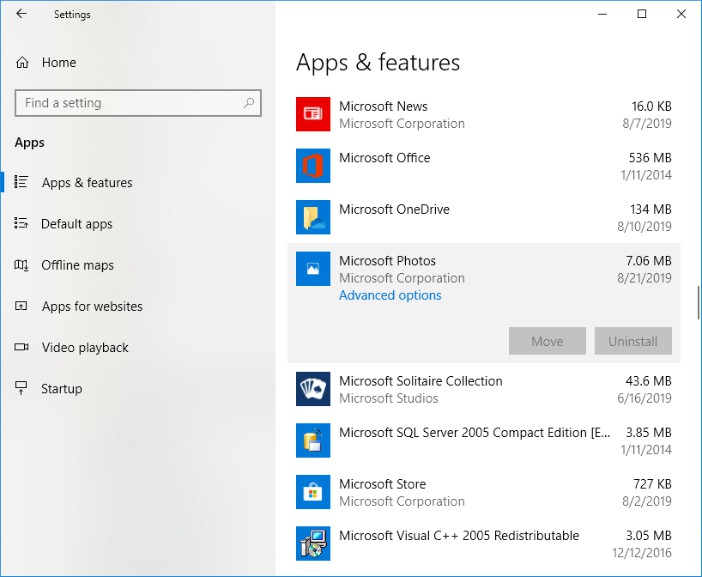Screen dimensions: 702x577
Task: Click the Default apps sidebar icon
Action: pyautogui.click(x=21, y=223)
